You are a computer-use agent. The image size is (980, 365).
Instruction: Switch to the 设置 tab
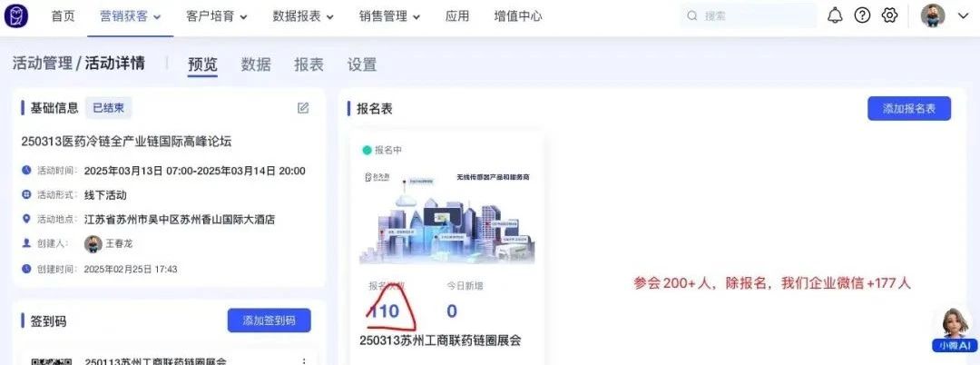(x=362, y=64)
